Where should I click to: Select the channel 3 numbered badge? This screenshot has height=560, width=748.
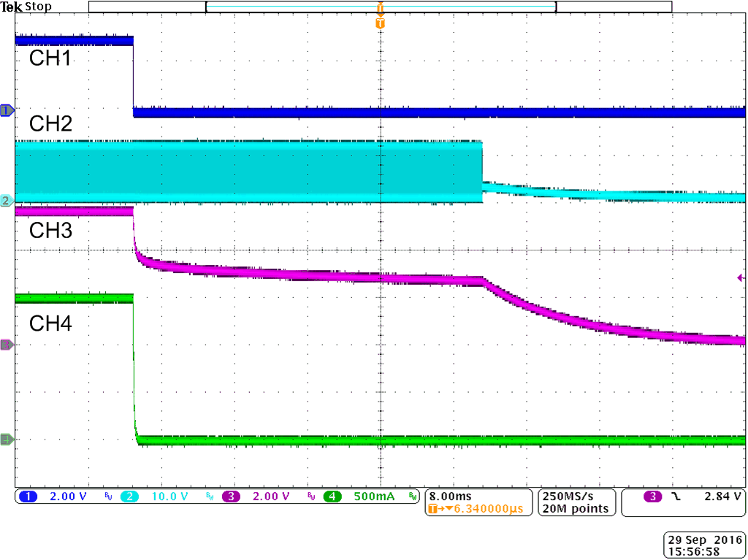(x=229, y=496)
